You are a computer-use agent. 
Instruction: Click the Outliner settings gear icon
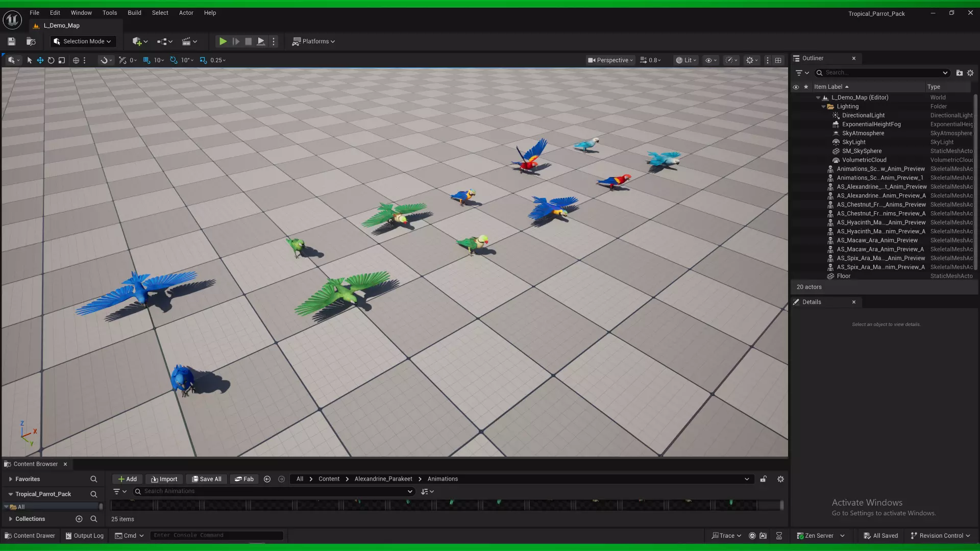coord(970,73)
